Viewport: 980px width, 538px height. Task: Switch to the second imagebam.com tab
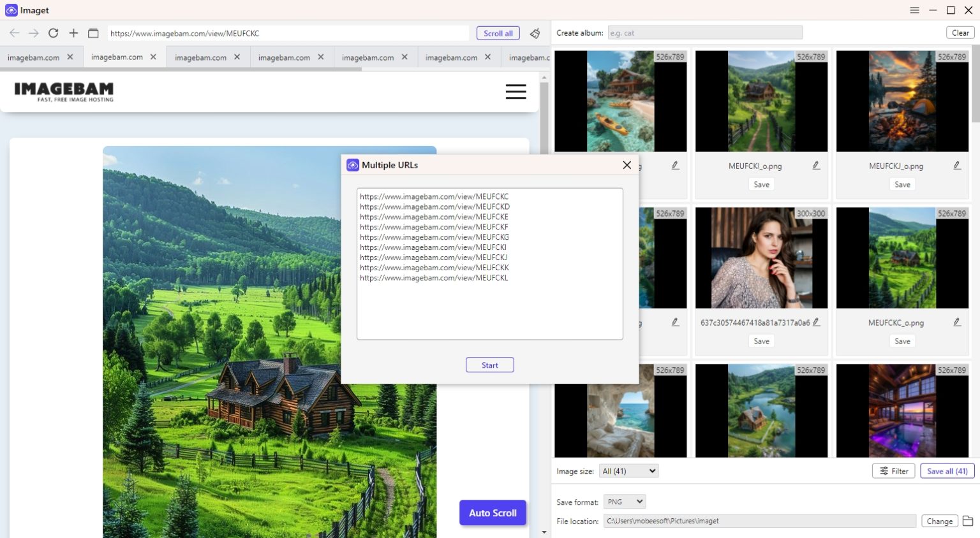tap(119, 57)
